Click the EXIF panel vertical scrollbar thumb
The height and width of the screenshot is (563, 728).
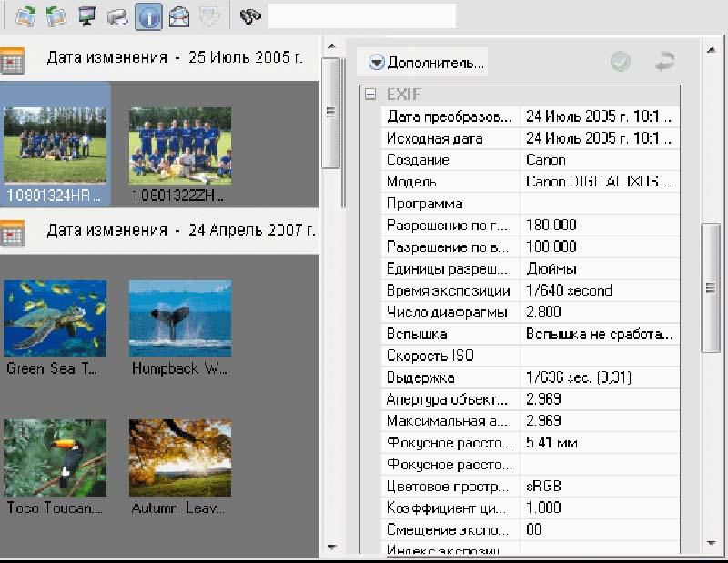pos(712,287)
